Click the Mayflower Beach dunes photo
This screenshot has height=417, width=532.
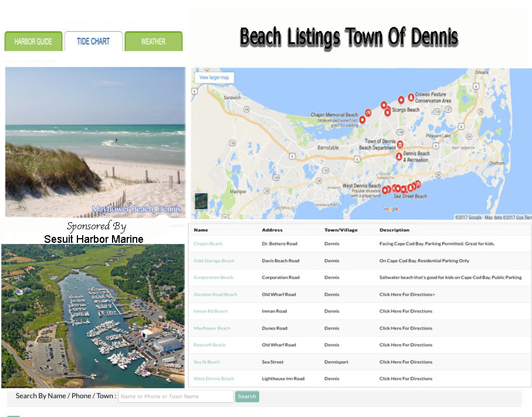95,142
